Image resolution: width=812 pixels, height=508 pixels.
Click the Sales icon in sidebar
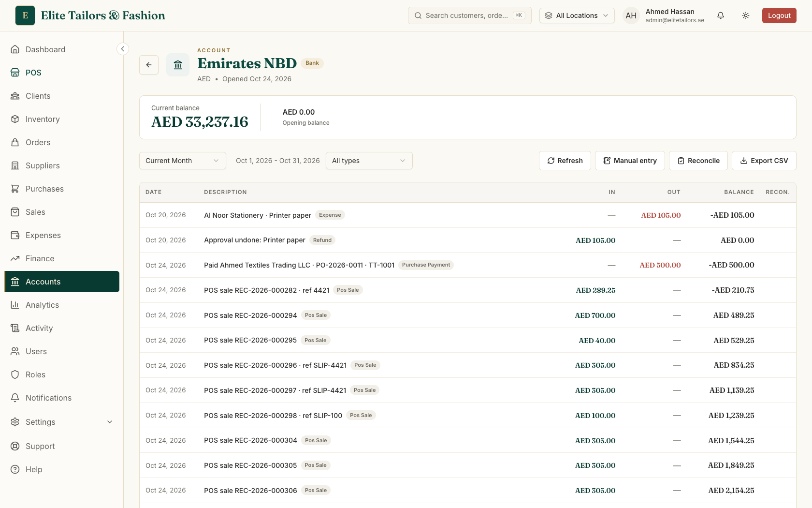[15, 212]
